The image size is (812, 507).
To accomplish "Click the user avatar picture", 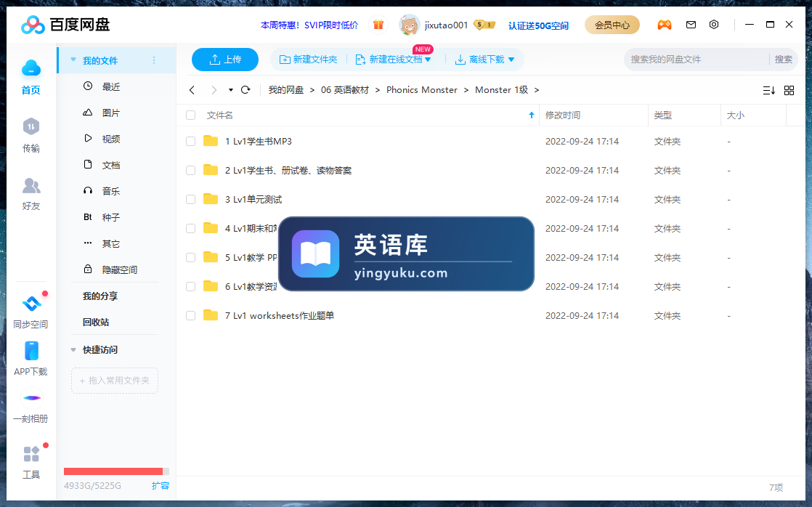I will pyautogui.click(x=409, y=25).
